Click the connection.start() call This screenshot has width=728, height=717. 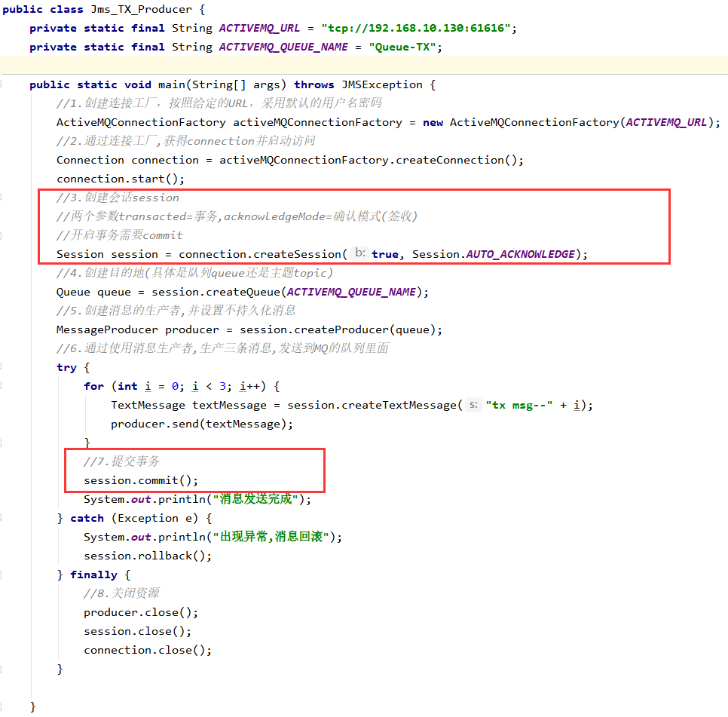(x=121, y=179)
